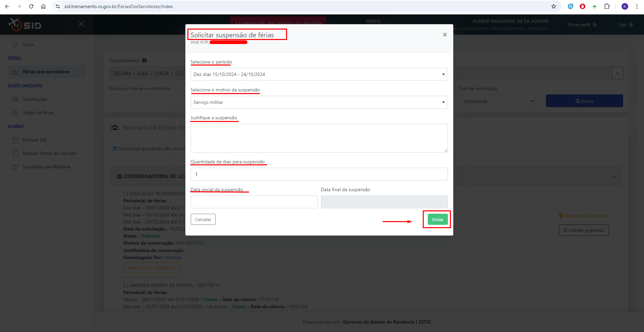
Task: Click the Deferida status text
Action: click(150, 236)
